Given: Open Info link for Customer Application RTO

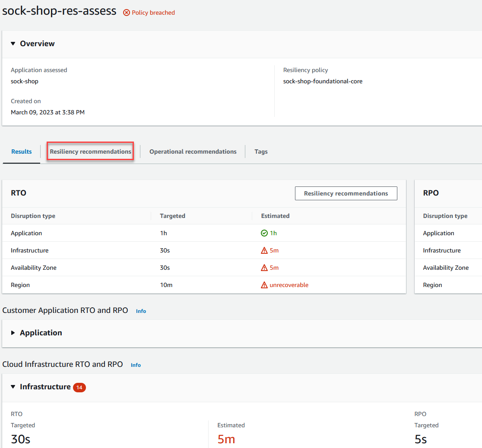Looking at the screenshot, I should point(141,311).
